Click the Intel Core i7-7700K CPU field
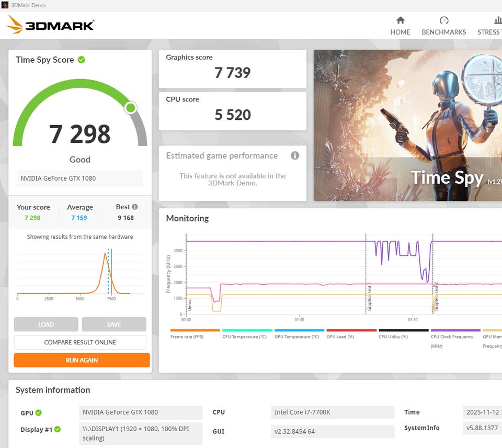Screen dimensions: 502x448 [x=333, y=412]
